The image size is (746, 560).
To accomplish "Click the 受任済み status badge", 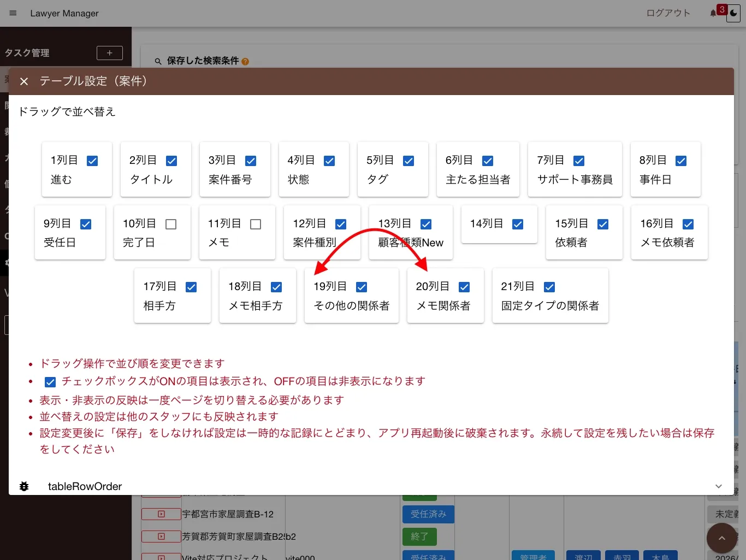I will (x=428, y=514).
